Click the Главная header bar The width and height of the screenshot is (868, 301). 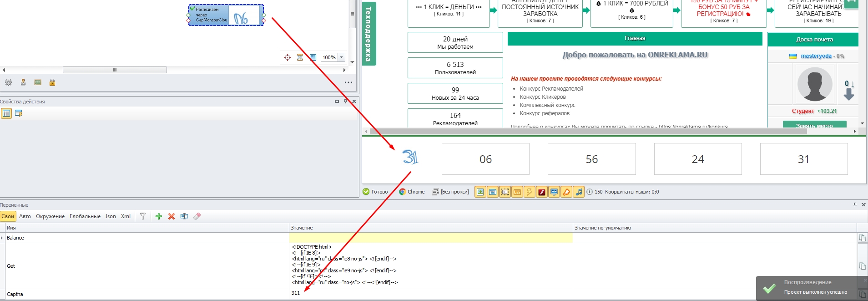635,39
